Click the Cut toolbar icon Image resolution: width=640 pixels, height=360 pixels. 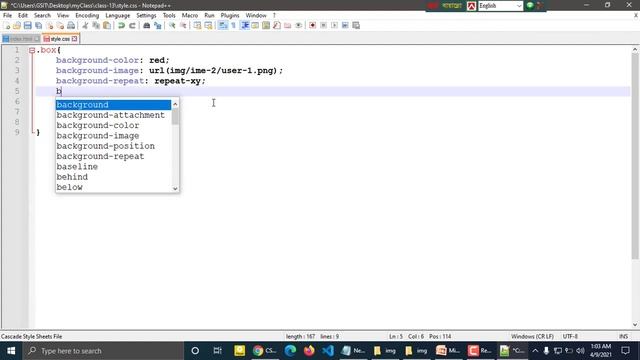point(85,25)
